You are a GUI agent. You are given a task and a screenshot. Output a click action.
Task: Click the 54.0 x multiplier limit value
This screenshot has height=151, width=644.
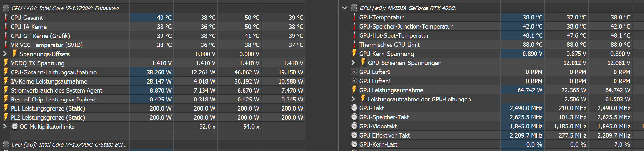tap(251, 127)
